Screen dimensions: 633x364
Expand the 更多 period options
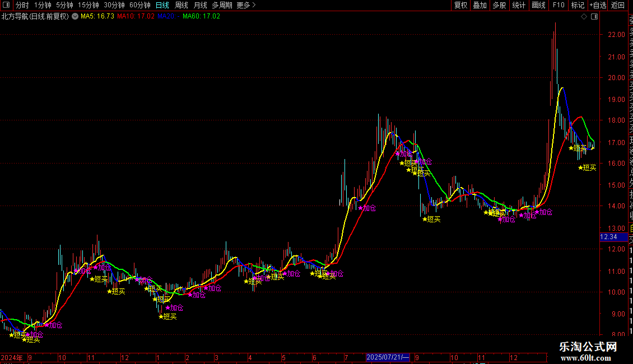[246, 5]
